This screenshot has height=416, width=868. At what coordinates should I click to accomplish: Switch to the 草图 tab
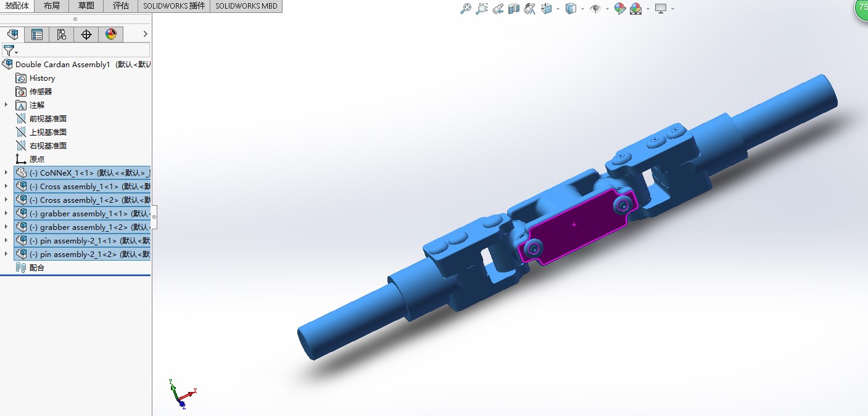[x=86, y=6]
